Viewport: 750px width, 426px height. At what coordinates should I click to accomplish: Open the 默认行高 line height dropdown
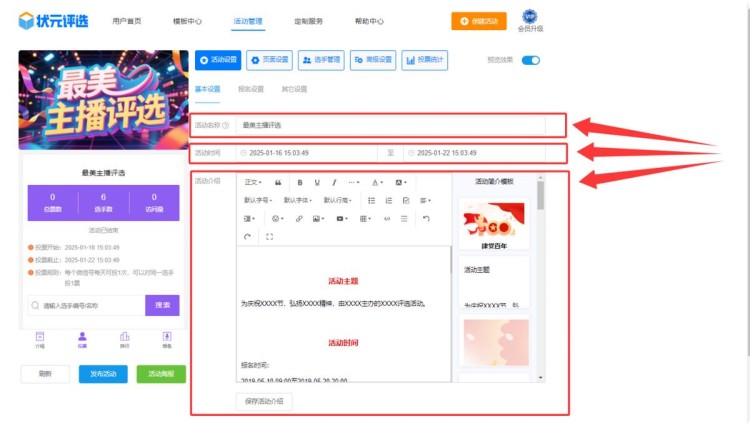click(x=339, y=200)
